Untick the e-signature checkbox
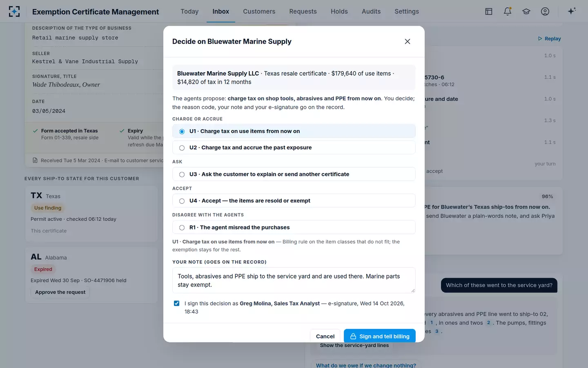This screenshot has width=588, height=368. 176,303
